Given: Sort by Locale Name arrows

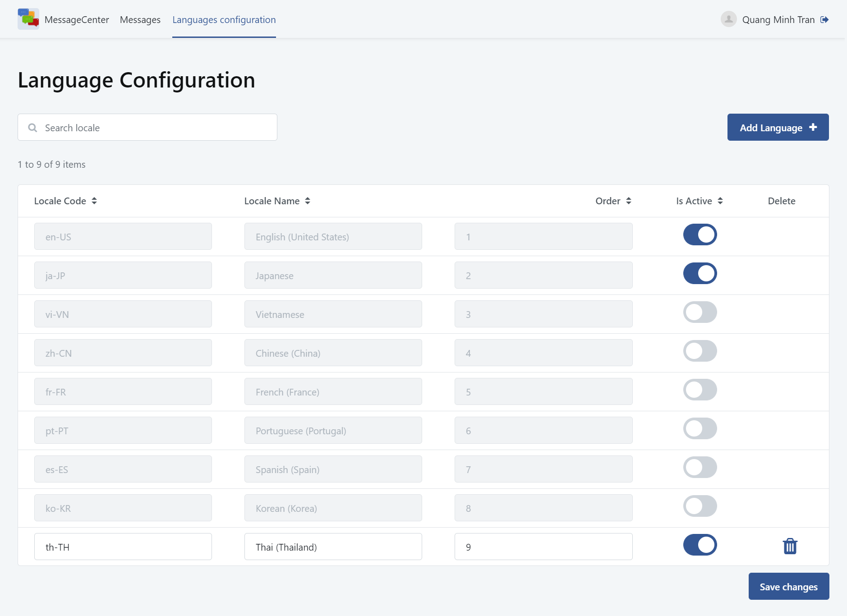Looking at the screenshot, I should (x=308, y=201).
